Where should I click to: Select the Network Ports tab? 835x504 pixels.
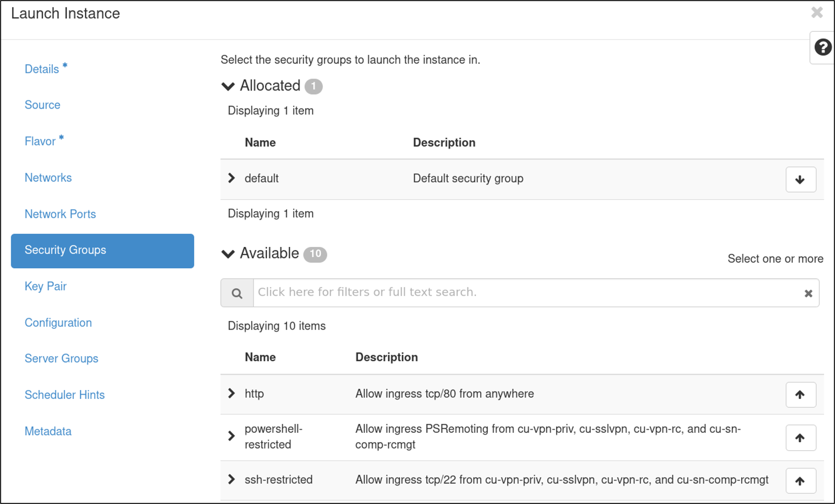coord(60,214)
